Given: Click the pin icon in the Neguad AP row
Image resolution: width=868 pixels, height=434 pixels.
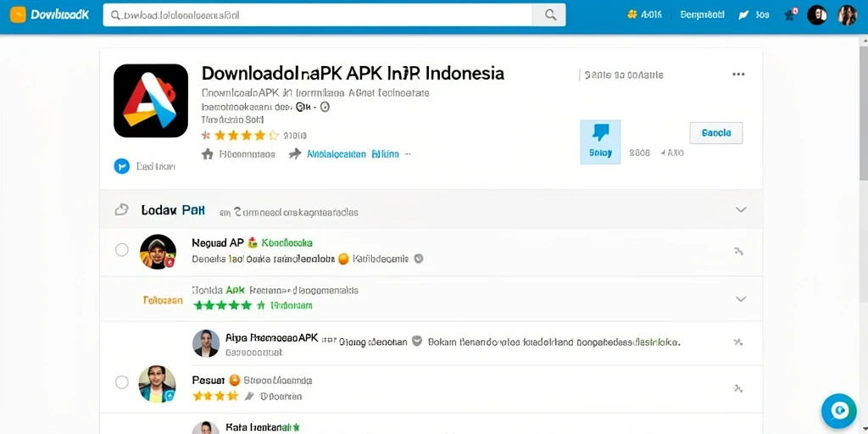Looking at the screenshot, I should pyautogui.click(x=738, y=251).
